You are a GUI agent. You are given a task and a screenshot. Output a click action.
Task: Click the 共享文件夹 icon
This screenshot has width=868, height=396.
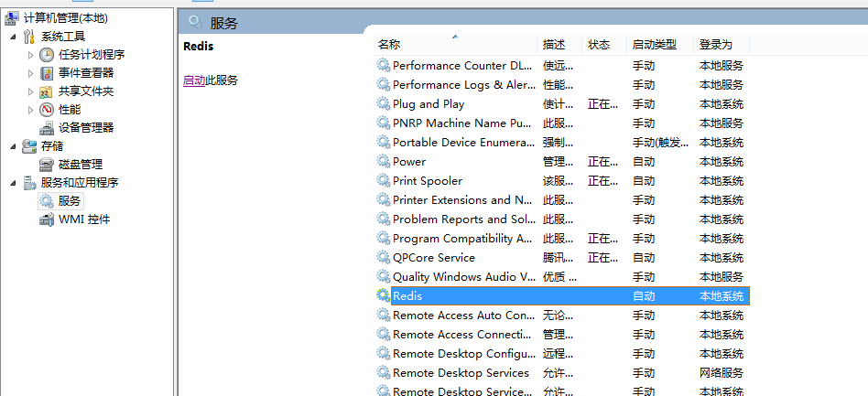(x=47, y=91)
